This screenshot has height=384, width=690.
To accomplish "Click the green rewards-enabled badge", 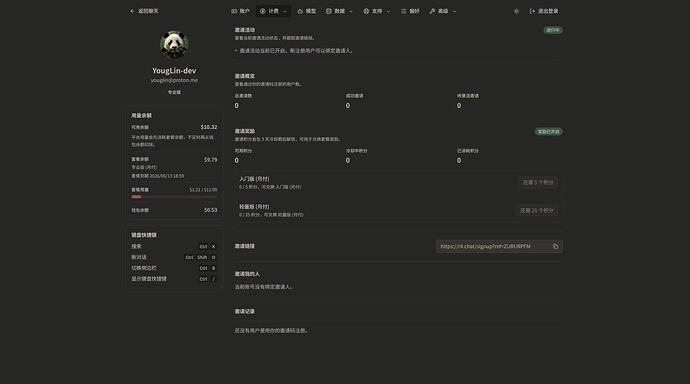I will tap(548, 132).
